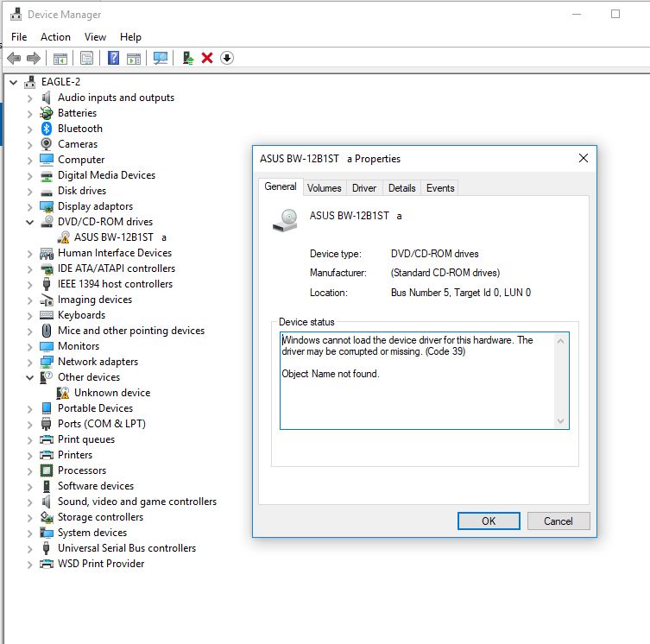Select IEEE 1394 host controllers
Viewport: 650px width, 644px height.
tap(116, 284)
